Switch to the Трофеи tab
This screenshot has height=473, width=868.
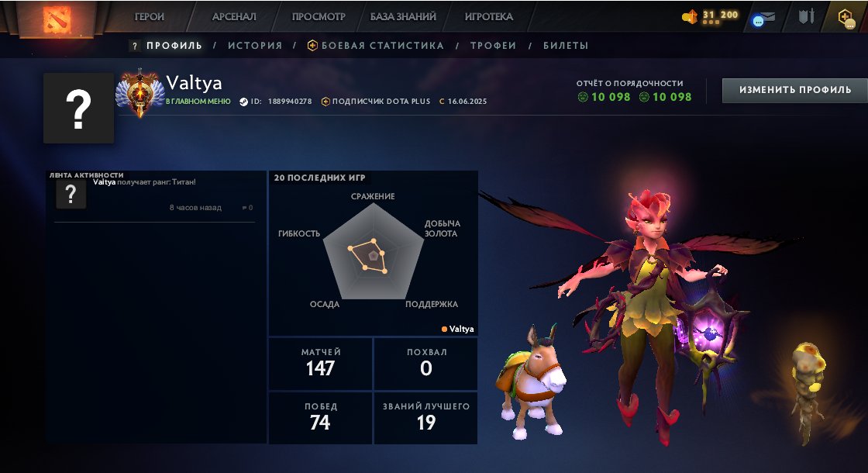[493, 46]
